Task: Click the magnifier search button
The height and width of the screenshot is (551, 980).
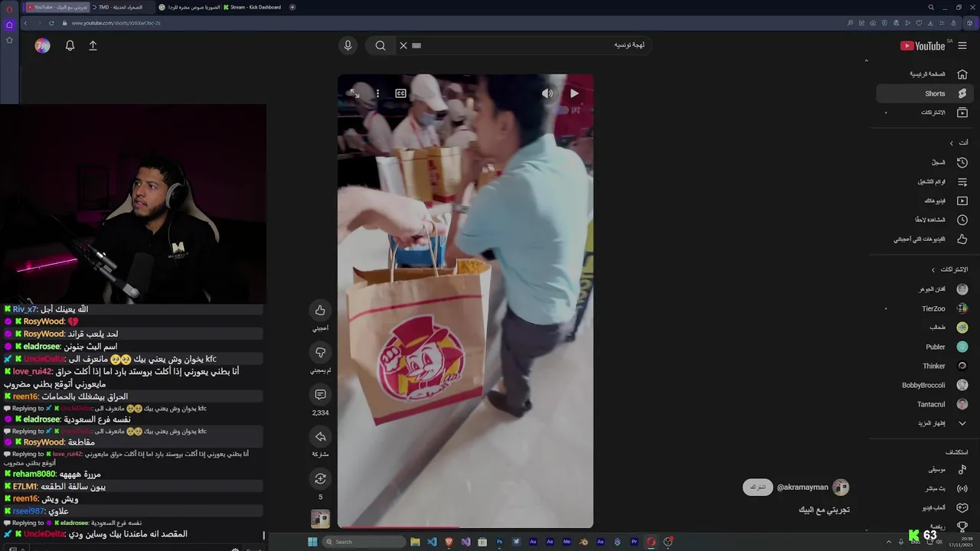Action: point(381,46)
